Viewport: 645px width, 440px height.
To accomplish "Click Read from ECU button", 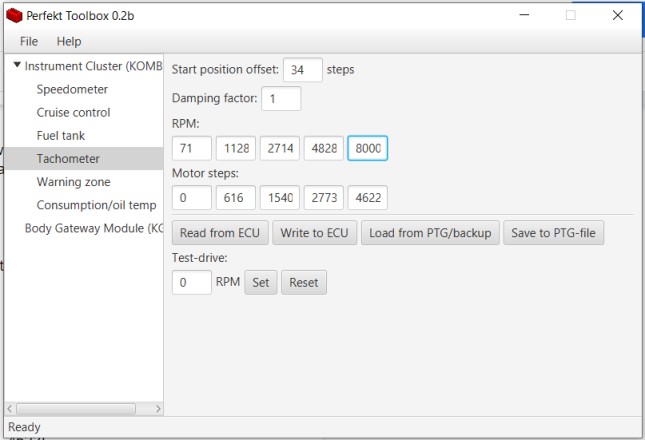I will pyautogui.click(x=219, y=233).
